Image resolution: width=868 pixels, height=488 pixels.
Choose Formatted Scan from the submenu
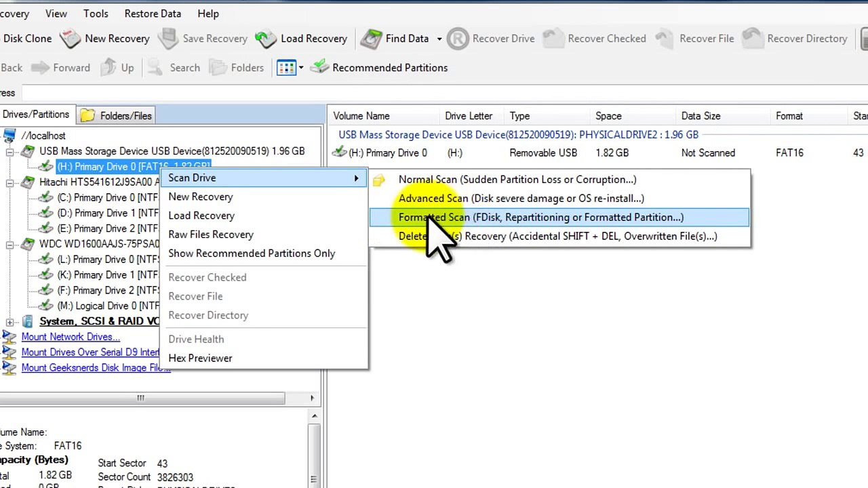559,218
